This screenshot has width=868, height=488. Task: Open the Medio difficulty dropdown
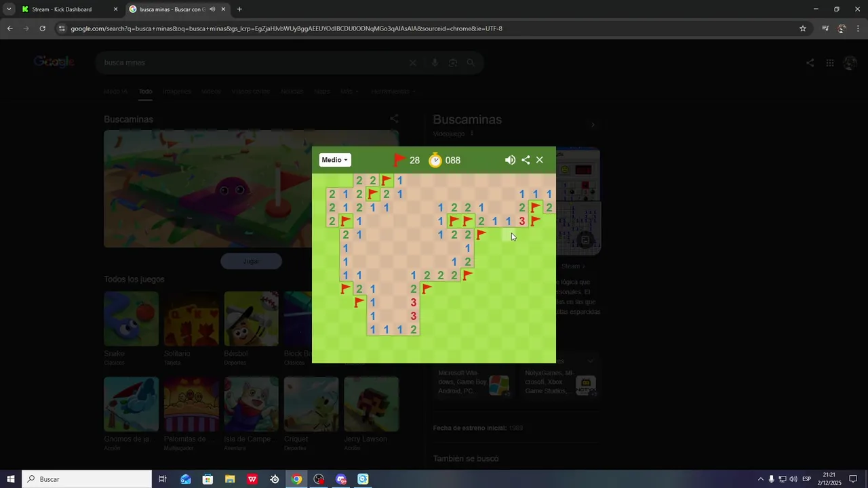pyautogui.click(x=335, y=160)
